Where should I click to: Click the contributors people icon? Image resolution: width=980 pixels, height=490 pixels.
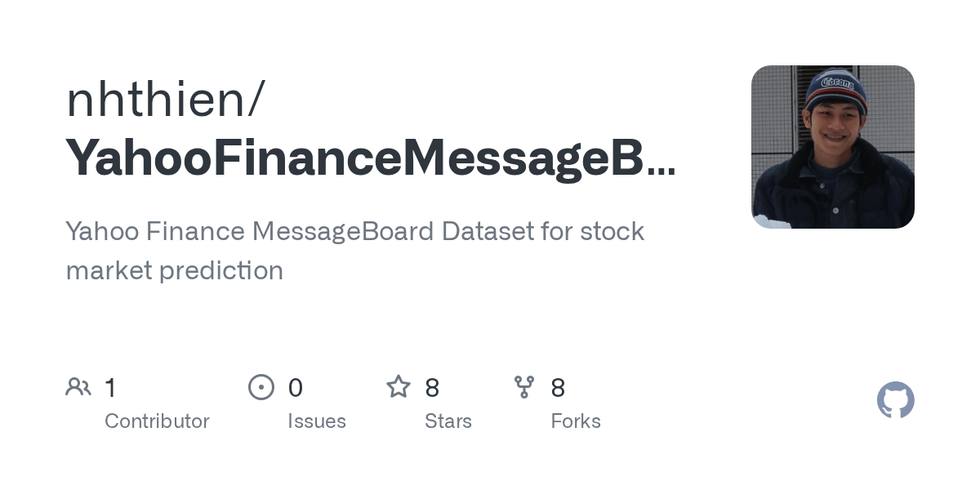[x=78, y=387]
